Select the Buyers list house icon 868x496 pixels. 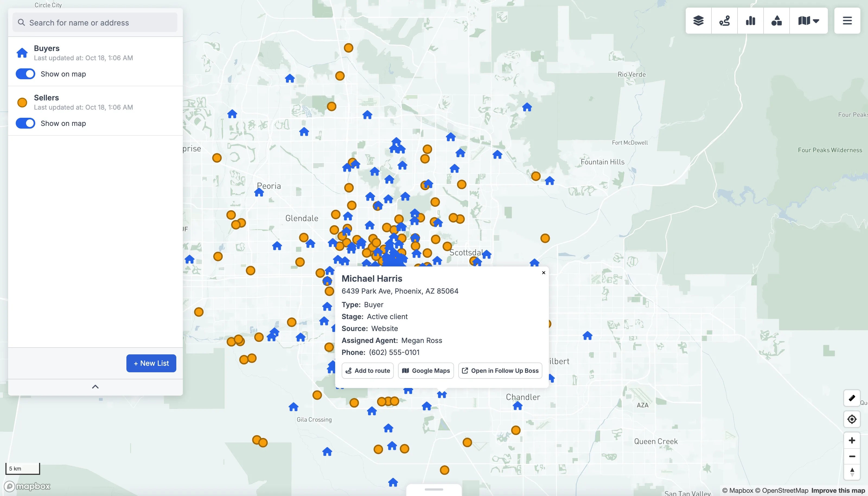(x=22, y=53)
